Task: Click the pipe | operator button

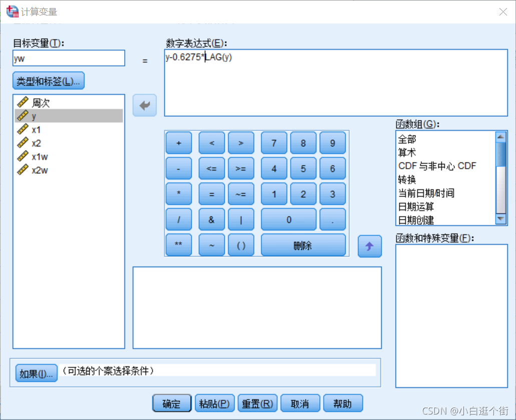Action: point(241,219)
